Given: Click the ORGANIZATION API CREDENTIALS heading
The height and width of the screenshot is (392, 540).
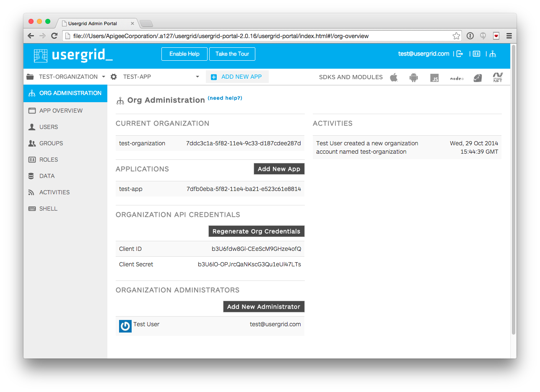Looking at the screenshot, I should coord(178,214).
